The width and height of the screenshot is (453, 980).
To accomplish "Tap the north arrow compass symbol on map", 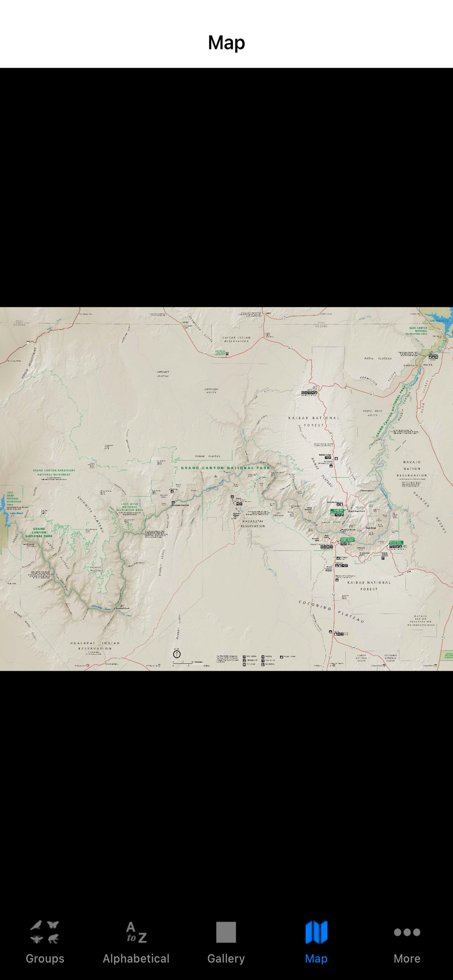I will 177,654.
